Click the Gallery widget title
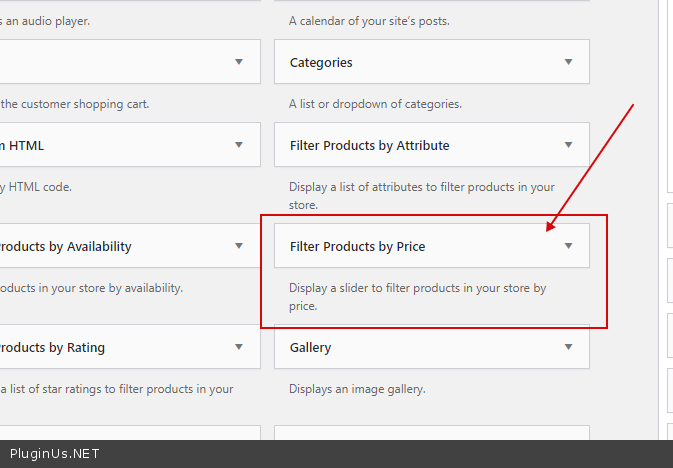 click(x=310, y=347)
